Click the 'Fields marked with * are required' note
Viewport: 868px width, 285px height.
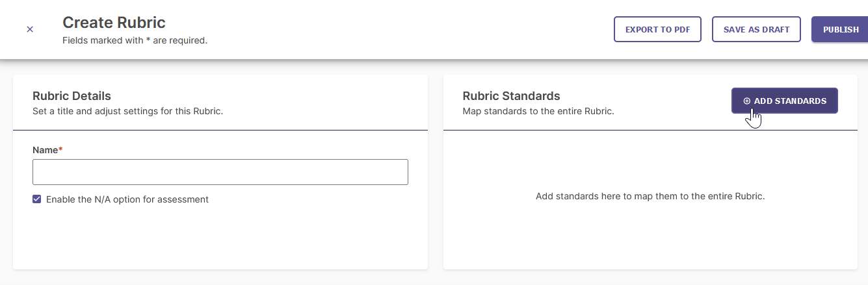coord(135,40)
